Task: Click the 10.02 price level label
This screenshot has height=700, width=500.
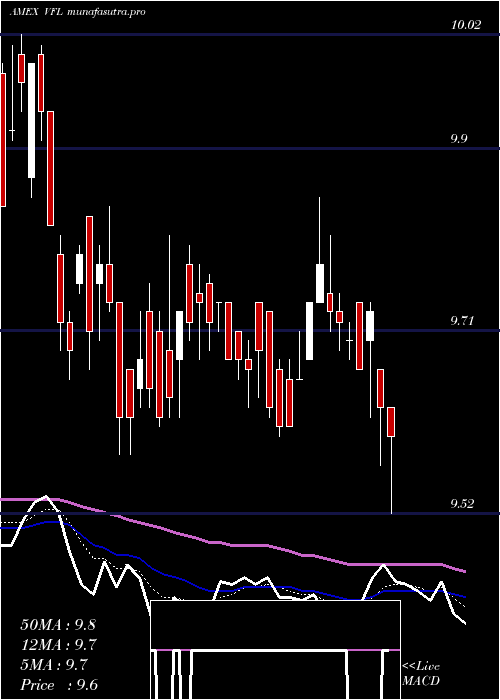Action: 466,25
